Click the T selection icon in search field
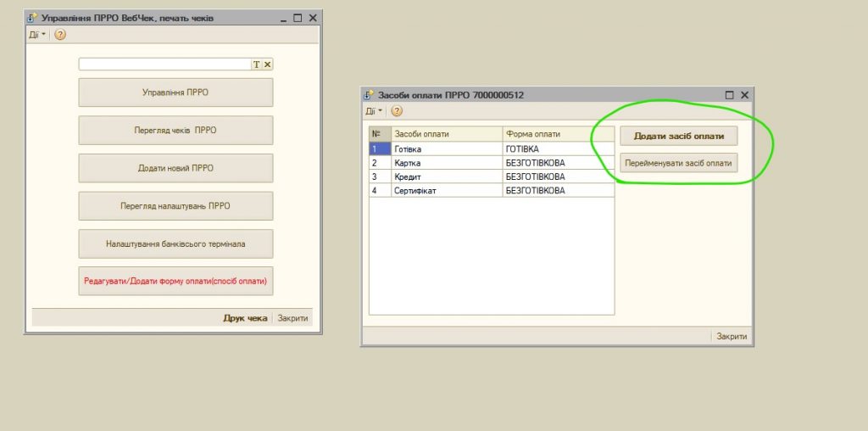Screen dimensions: 868x431 pyautogui.click(x=256, y=64)
